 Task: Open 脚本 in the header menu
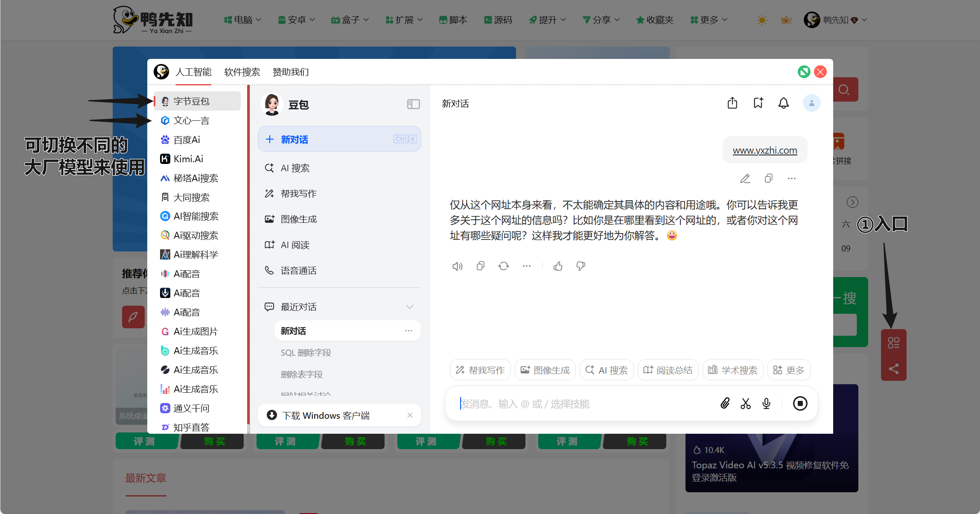coord(453,20)
